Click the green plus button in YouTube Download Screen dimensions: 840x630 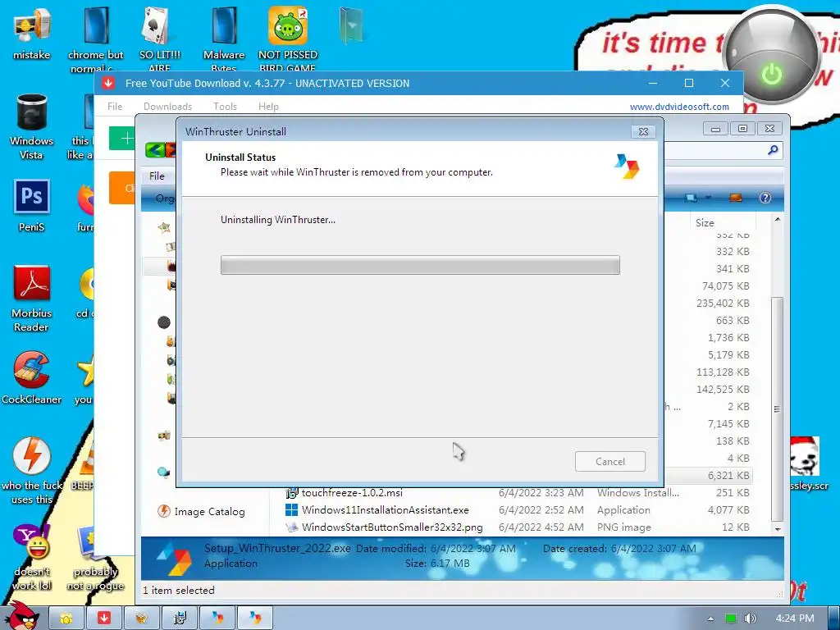pos(122,139)
